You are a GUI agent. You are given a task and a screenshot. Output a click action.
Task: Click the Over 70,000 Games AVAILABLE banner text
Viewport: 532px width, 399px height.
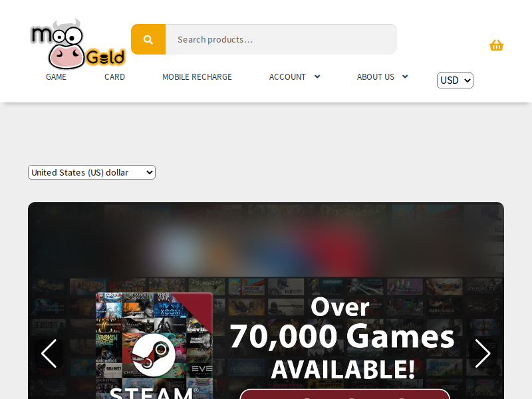pos(342,338)
